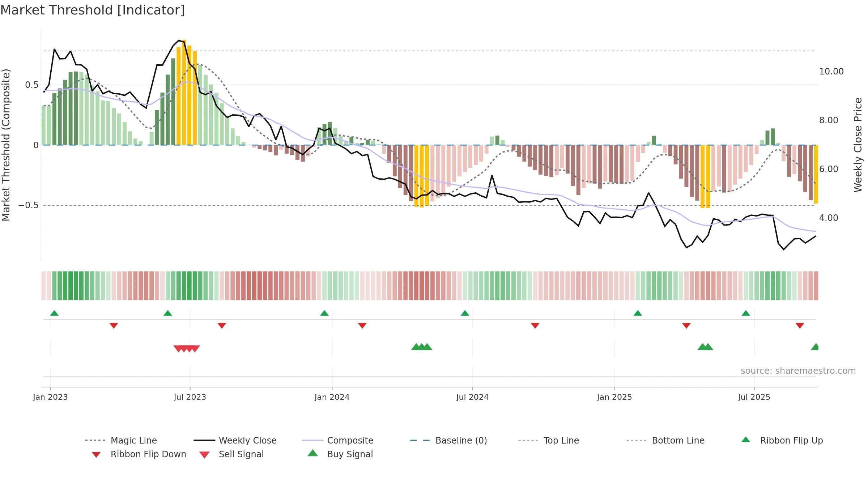
Task: Click the 0.5 left axis tick label
Action: point(32,85)
